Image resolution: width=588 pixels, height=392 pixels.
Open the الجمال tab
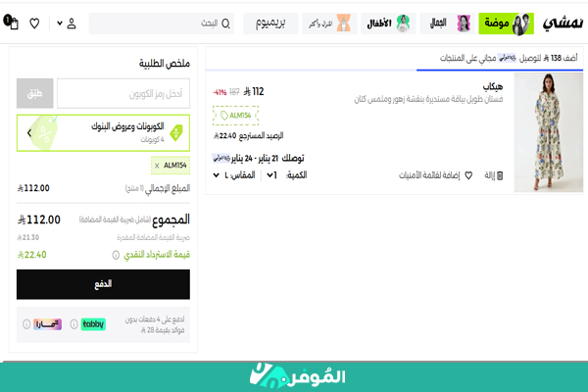[x=448, y=24]
